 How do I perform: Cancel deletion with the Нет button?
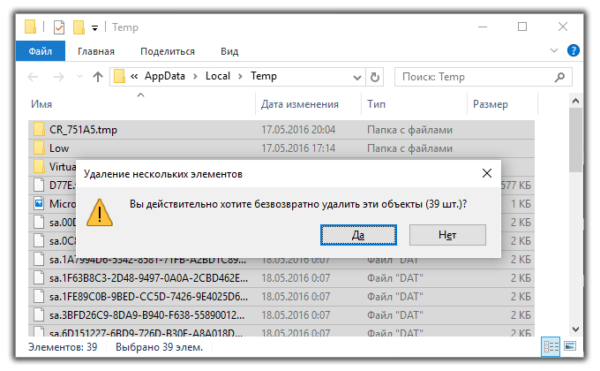447,235
